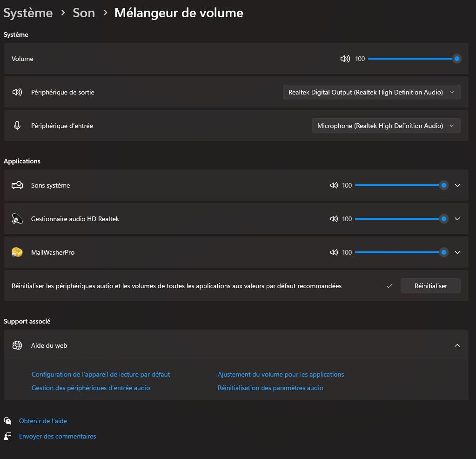This screenshot has height=459, width=476.
Task: Click the Périphérique d'entrée label
Action: click(x=62, y=126)
